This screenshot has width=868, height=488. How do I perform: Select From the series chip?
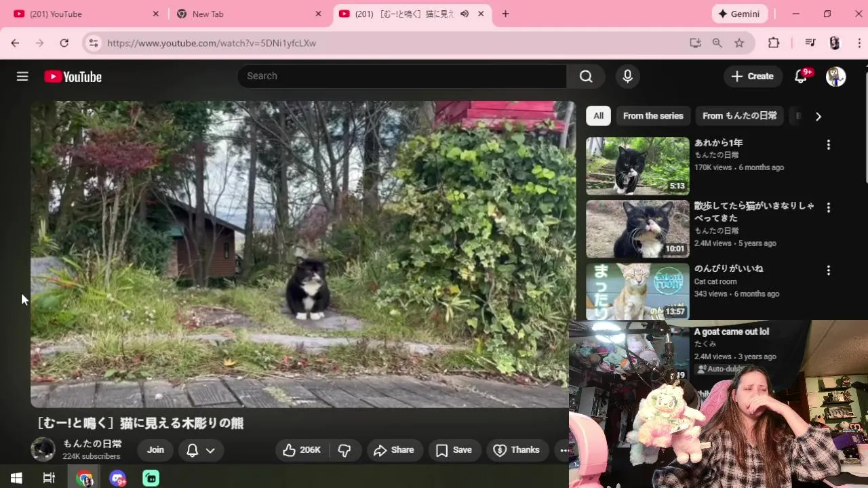click(x=653, y=116)
